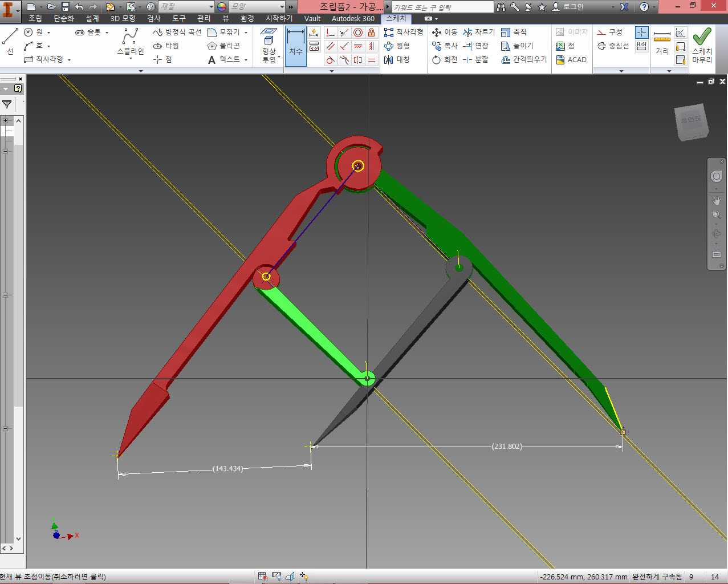Click 스케치 마무리 (Finish Sketch) button
Screen dimensions: 728x584
pos(702,46)
